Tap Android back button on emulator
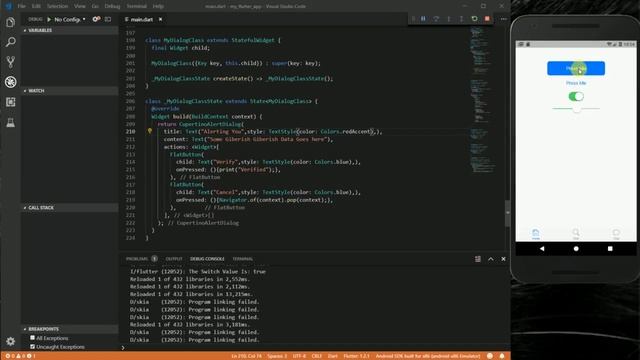Viewport: 640px width, 360px height. pos(542,249)
